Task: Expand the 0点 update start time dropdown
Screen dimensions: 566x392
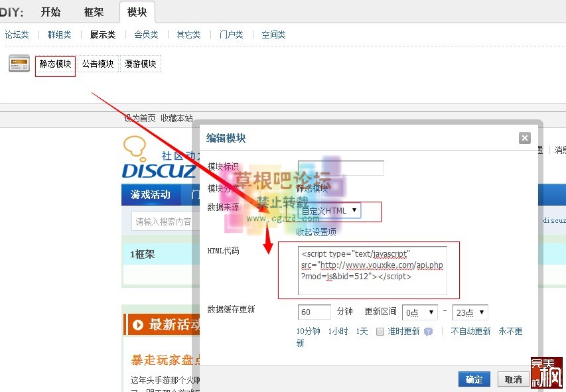Action: click(x=421, y=312)
